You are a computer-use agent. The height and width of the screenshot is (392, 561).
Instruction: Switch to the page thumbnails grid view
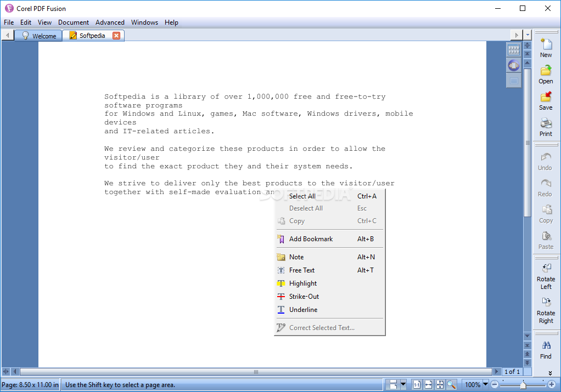coord(514,50)
